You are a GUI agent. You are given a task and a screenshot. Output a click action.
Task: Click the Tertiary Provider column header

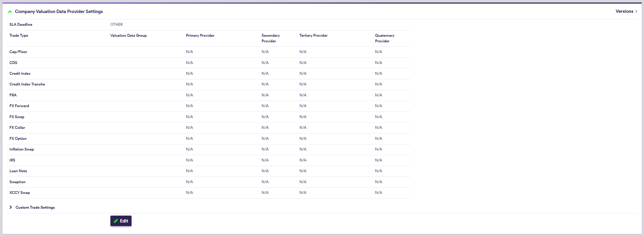point(313,35)
